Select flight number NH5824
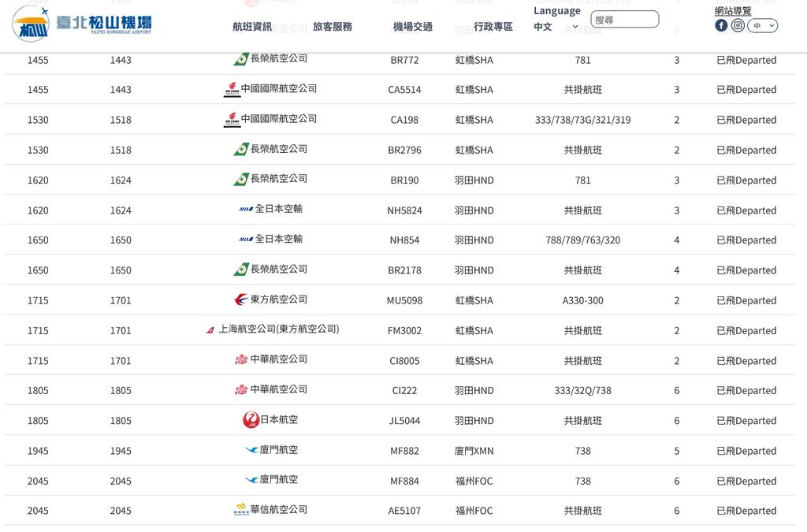The height and width of the screenshot is (532, 807). click(404, 210)
